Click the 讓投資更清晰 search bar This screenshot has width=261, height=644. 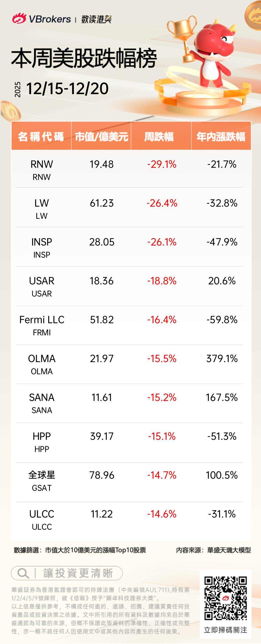[67, 573]
